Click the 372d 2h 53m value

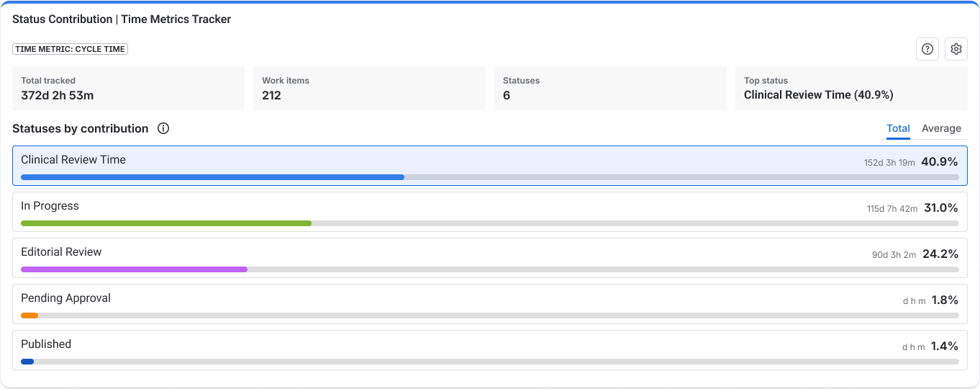[58, 95]
